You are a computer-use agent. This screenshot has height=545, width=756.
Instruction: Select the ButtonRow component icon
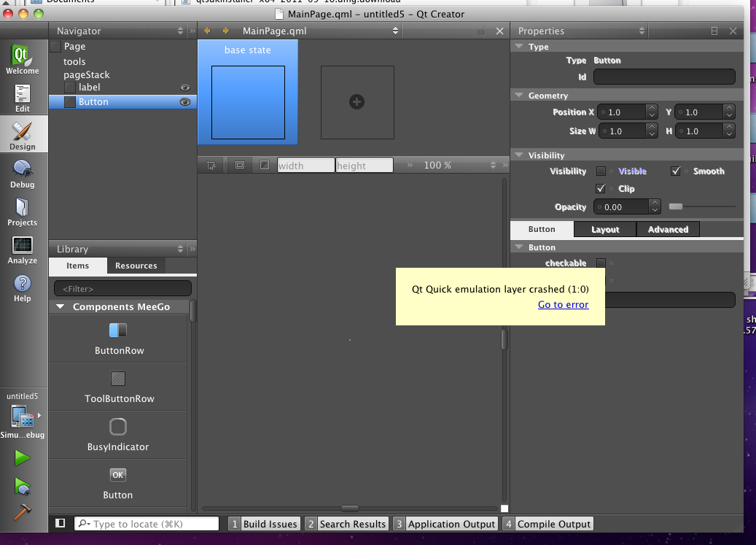pyautogui.click(x=118, y=331)
